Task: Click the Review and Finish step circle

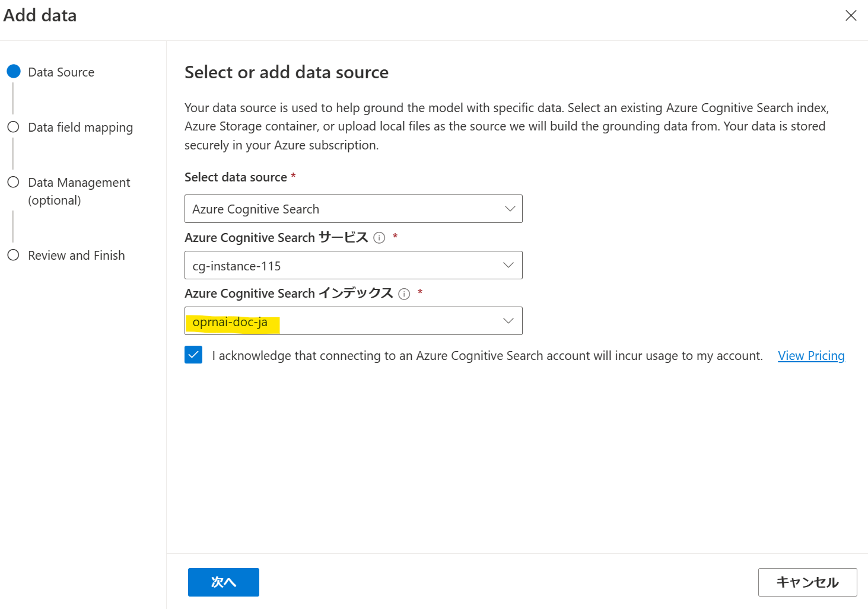Action: click(13, 255)
